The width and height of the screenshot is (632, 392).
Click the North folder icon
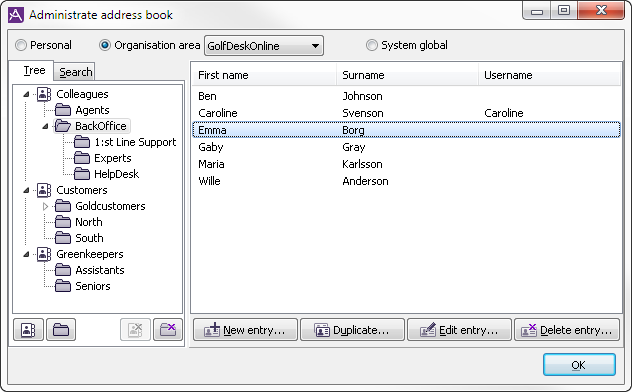[63, 222]
